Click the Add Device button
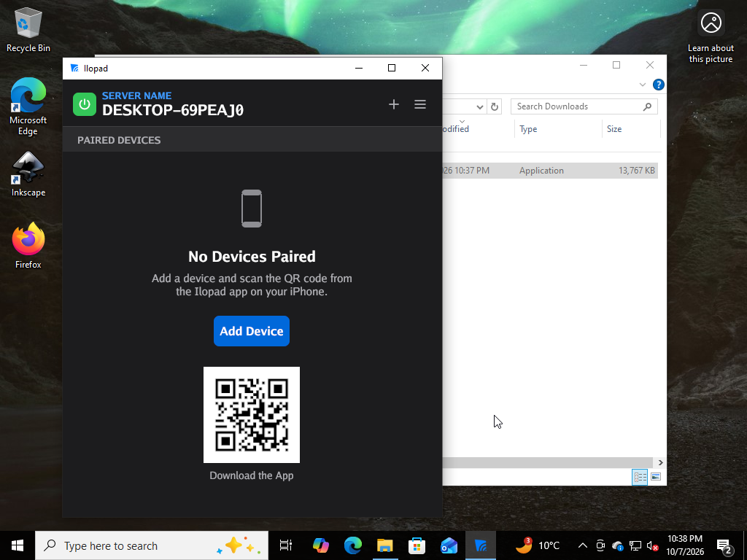747x560 pixels. tap(252, 331)
